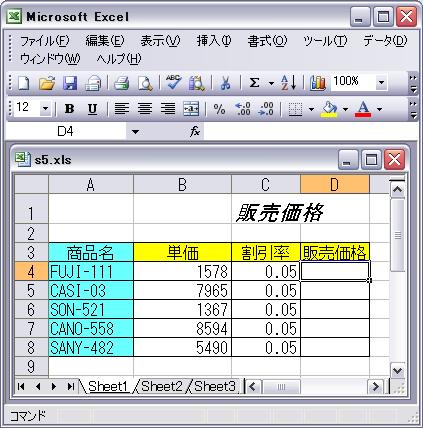Click vertical scrollbar up arrow
Screen dimensions: 423x428
[397, 190]
